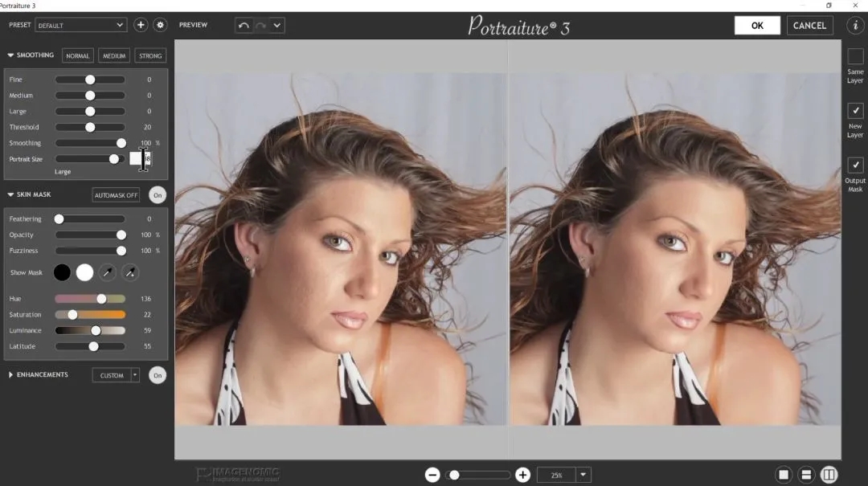Click the zoom level slider handle

tap(454, 475)
